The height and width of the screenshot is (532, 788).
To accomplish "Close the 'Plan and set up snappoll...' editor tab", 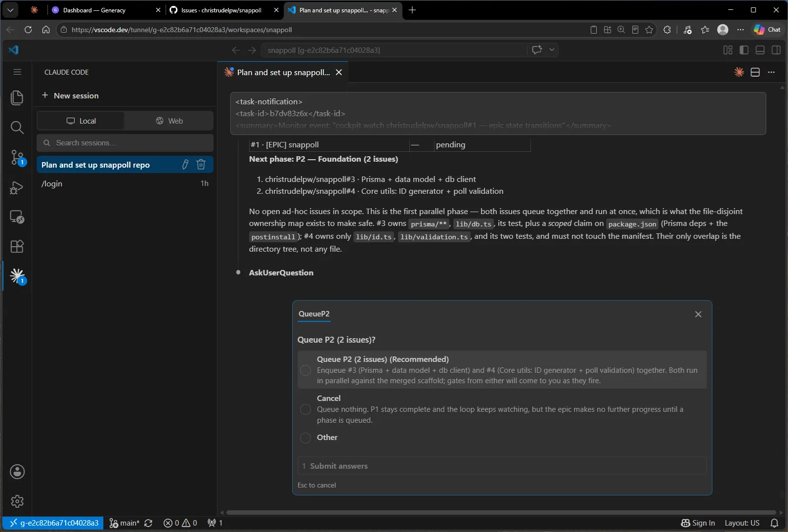I will (339, 72).
